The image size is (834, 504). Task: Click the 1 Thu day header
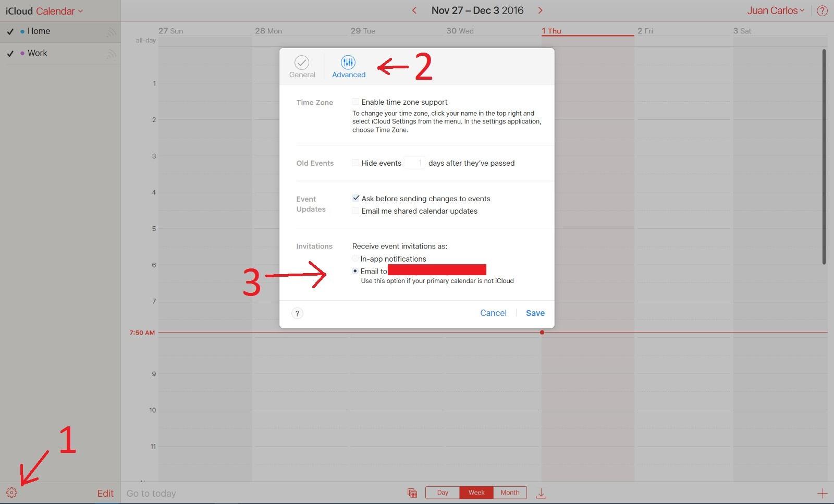pyautogui.click(x=551, y=31)
